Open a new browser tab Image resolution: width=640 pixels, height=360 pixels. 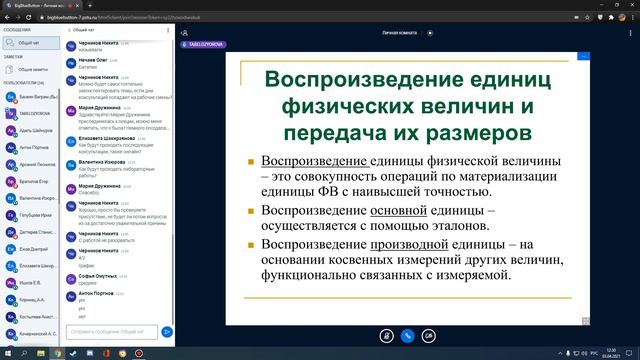click(90, 6)
